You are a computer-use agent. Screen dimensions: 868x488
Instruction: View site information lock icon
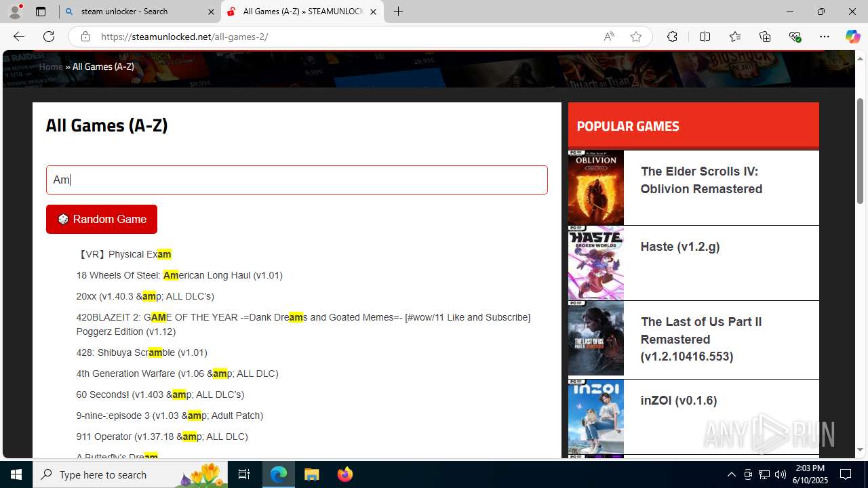coord(85,37)
